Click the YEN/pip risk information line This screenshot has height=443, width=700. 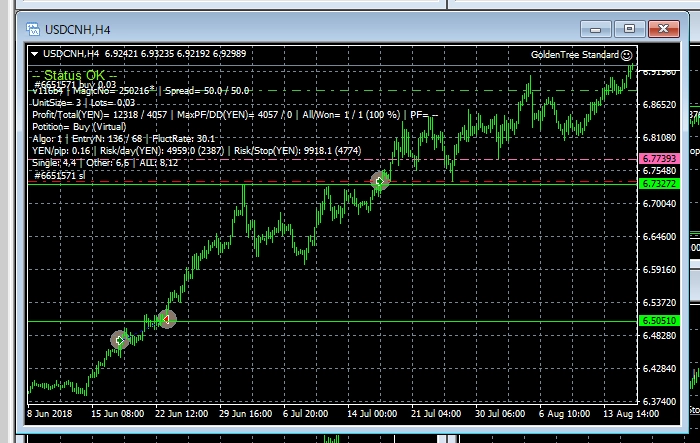click(x=197, y=151)
